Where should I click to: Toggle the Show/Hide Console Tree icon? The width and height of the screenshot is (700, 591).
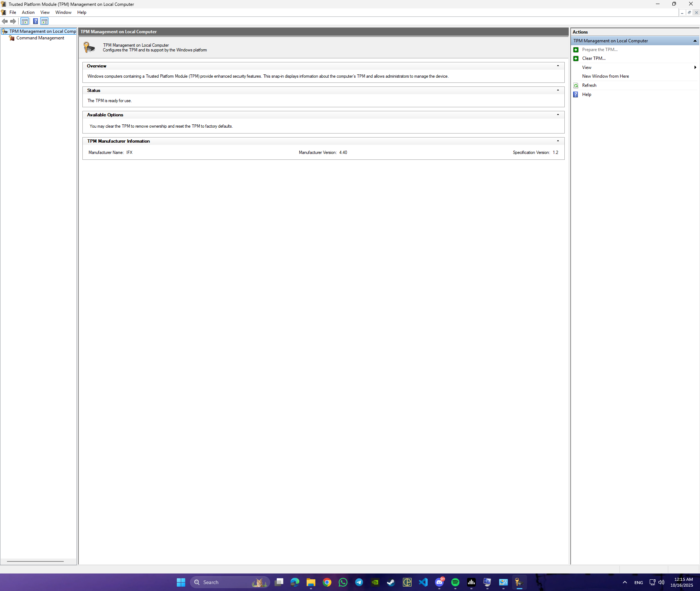(25, 21)
